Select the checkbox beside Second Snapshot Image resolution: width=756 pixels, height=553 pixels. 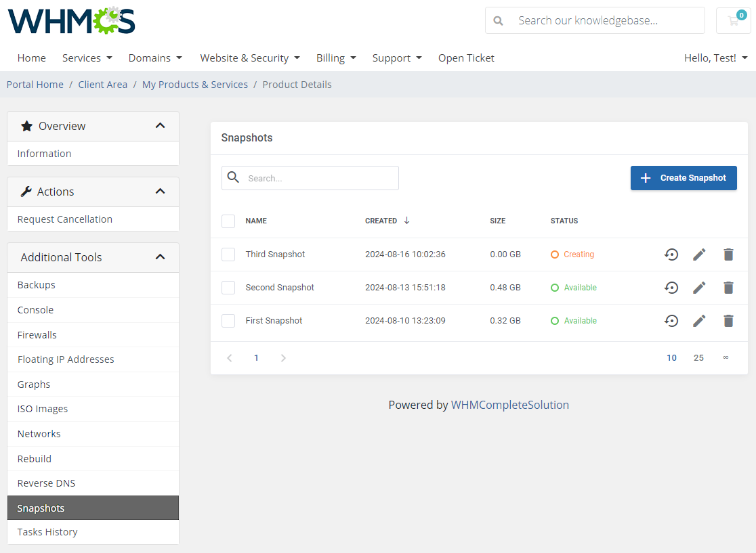click(x=228, y=287)
